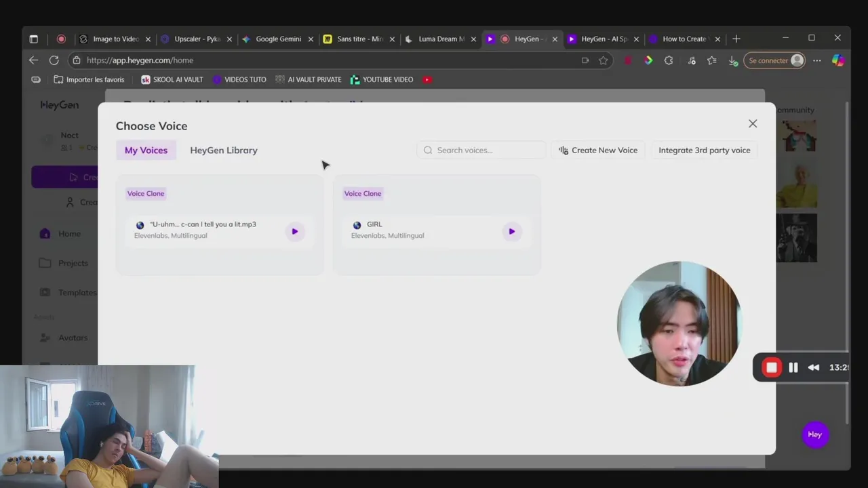
Task: Open a new browser tab with plus
Action: tap(736, 39)
